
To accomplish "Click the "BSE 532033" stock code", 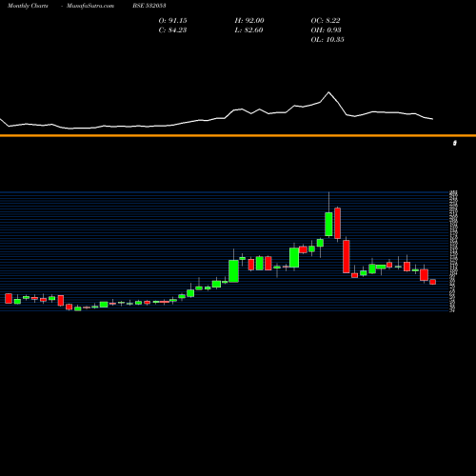I will click(x=149, y=6).
